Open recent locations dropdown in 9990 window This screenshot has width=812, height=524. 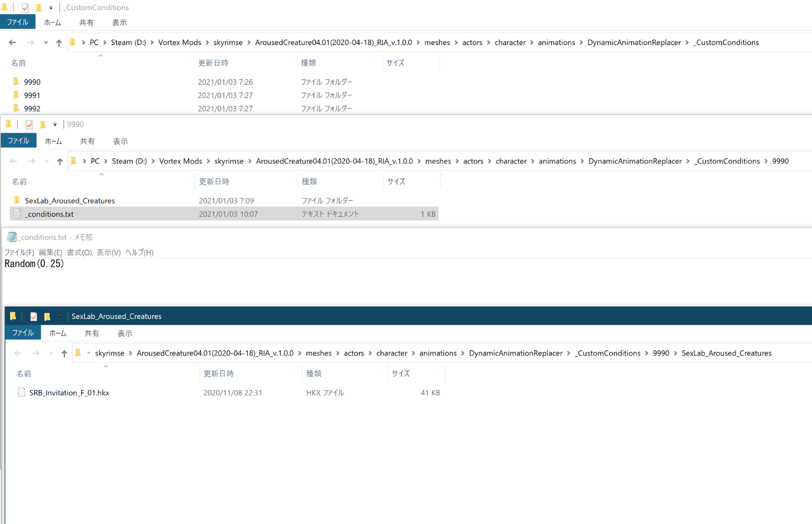47,162
